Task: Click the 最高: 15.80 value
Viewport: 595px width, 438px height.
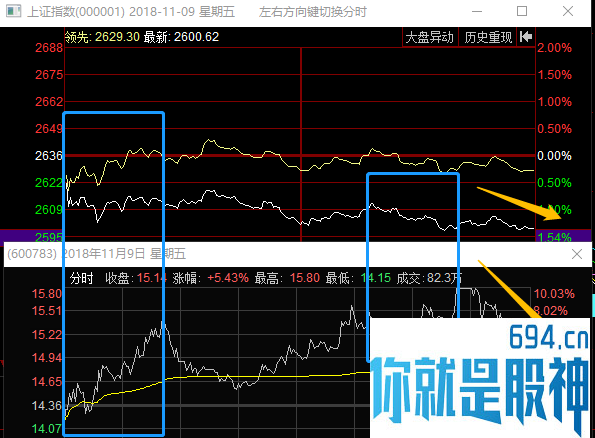Action: [x=287, y=278]
